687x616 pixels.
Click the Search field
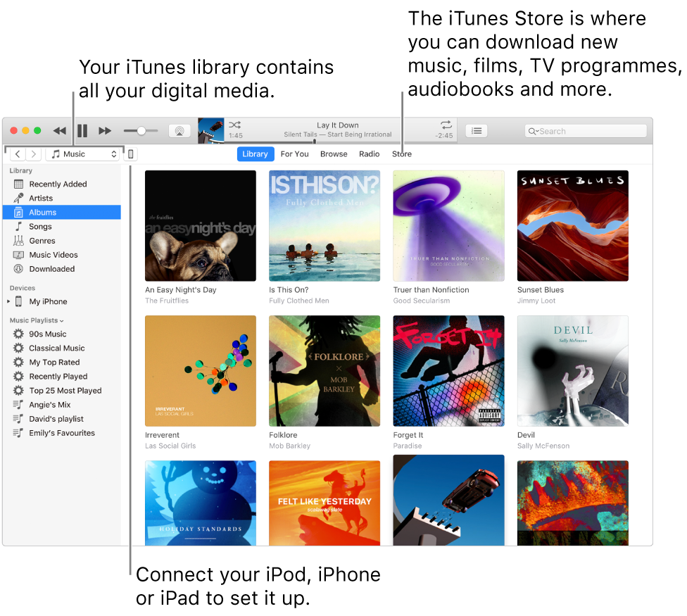(586, 131)
